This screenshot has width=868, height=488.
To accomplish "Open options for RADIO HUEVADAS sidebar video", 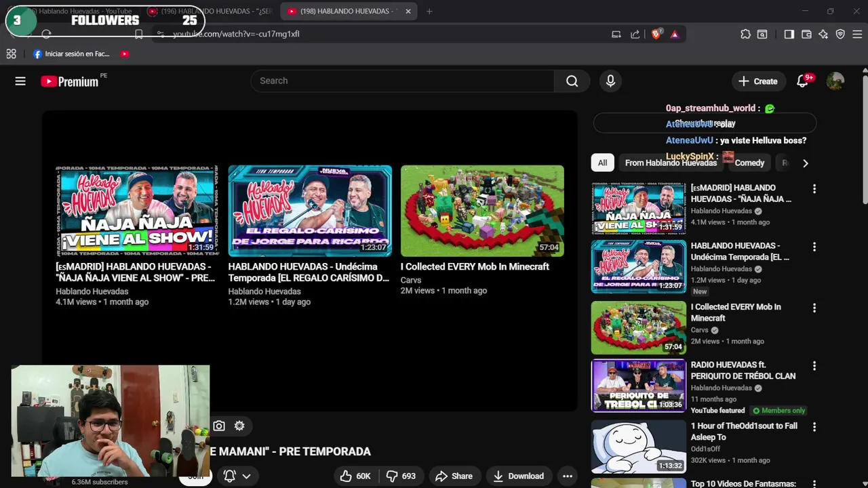I will (814, 366).
